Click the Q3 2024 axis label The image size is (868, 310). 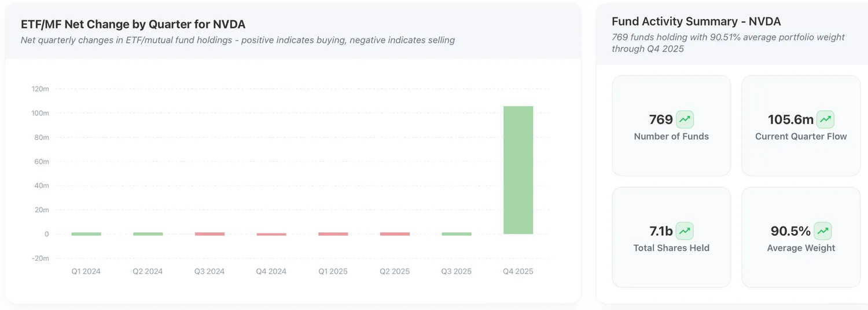point(209,271)
